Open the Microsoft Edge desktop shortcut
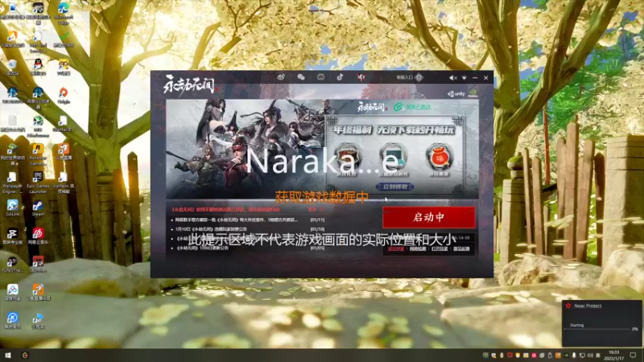The width and height of the screenshot is (644, 362). (x=64, y=12)
